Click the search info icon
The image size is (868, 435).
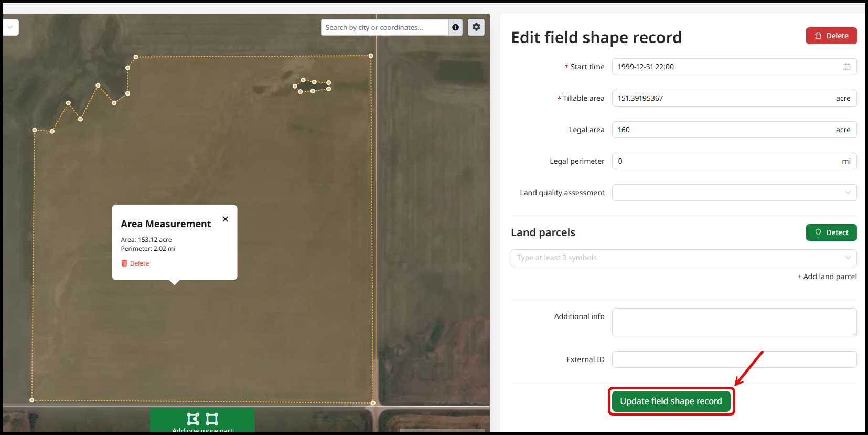[x=455, y=27]
